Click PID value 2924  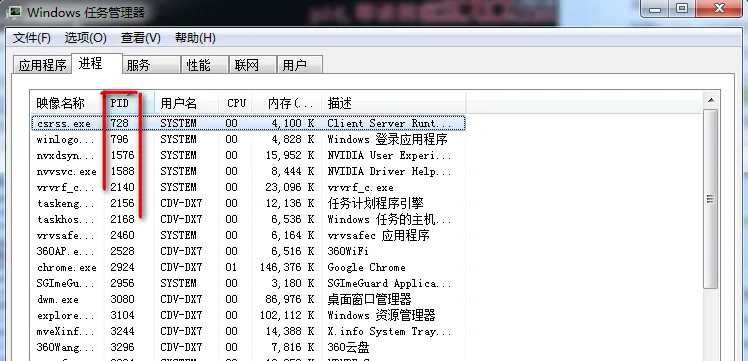pos(123,267)
